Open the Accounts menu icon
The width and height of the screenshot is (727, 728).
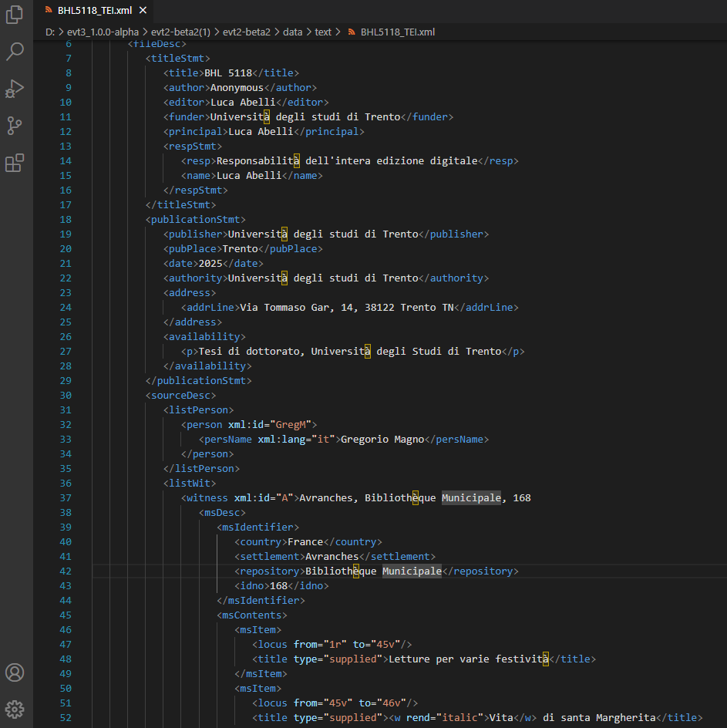point(15,672)
